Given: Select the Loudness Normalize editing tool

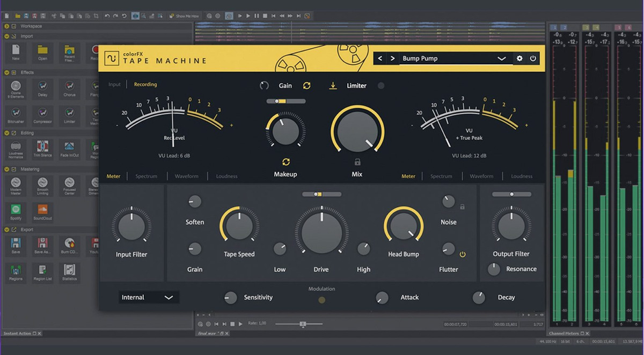Looking at the screenshot, I should tap(16, 147).
